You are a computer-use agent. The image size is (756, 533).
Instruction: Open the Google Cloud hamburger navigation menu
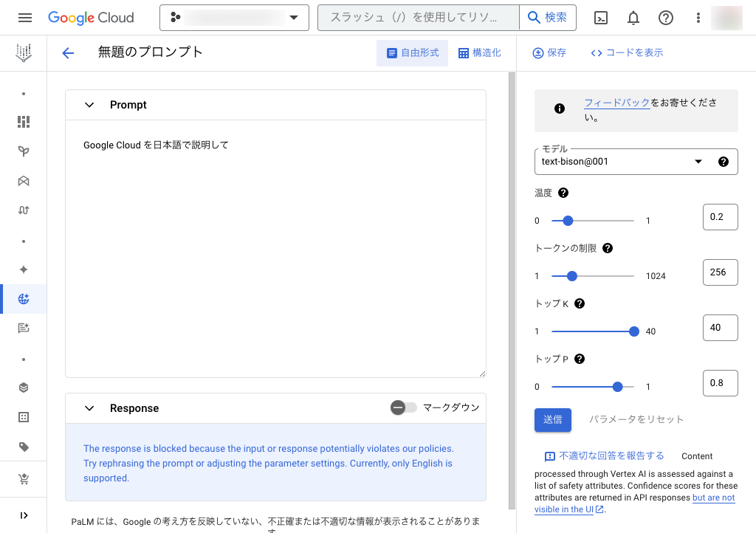(24, 18)
